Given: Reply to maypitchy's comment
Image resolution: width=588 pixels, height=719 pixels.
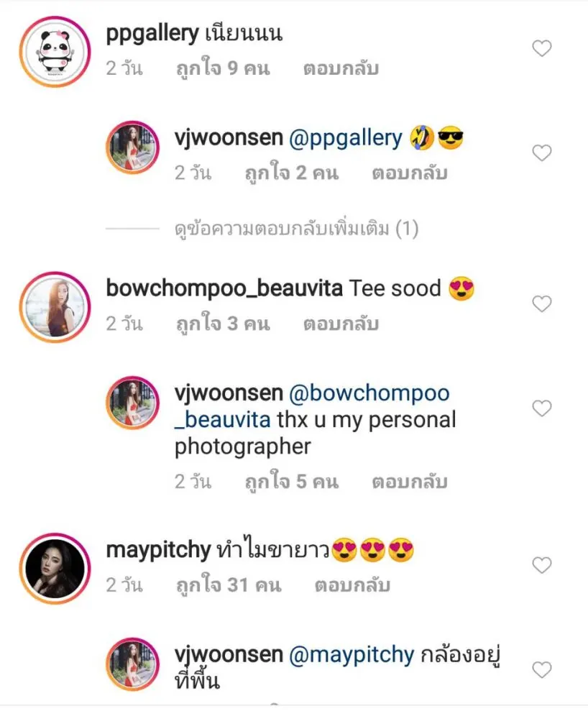Looking at the screenshot, I should click(352, 586).
